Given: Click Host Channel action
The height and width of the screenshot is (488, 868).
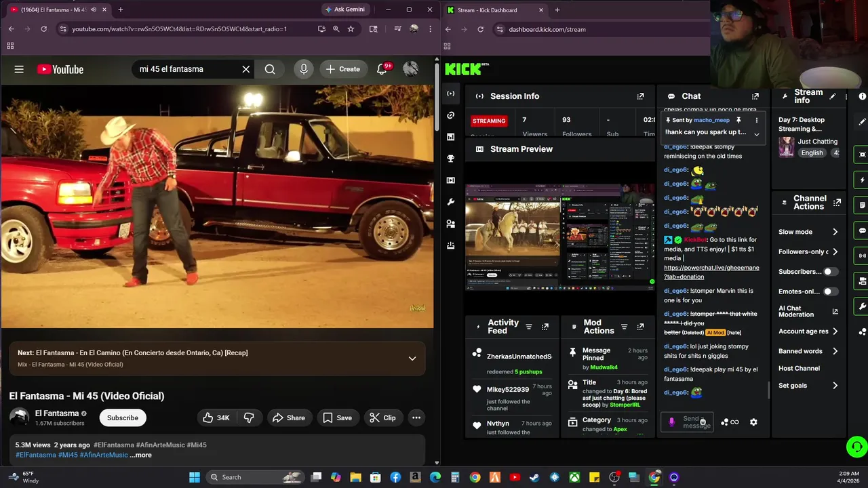Looking at the screenshot, I should (799, 368).
